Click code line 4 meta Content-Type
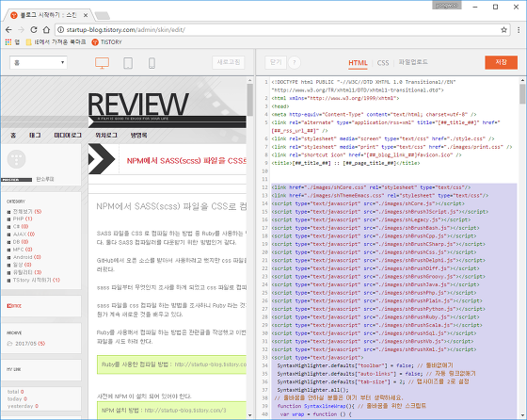527x420 pixels. tap(374, 114)
